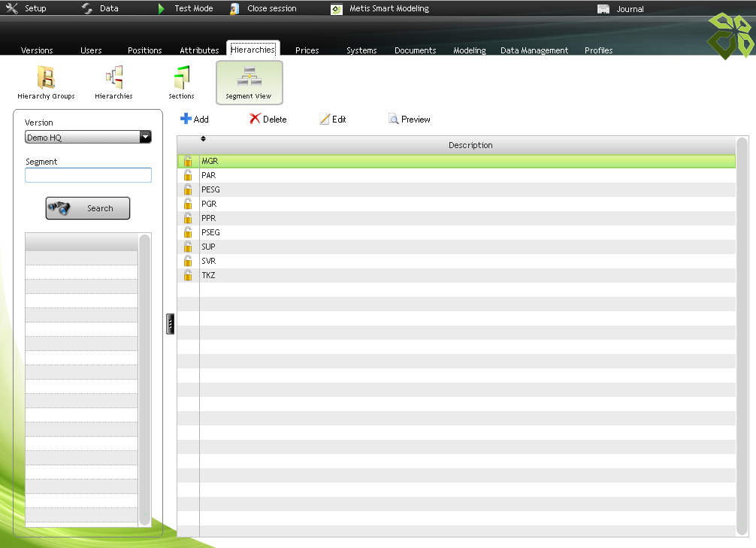
Task: Click the padlock icon for PESG
Action: (188, 189)
